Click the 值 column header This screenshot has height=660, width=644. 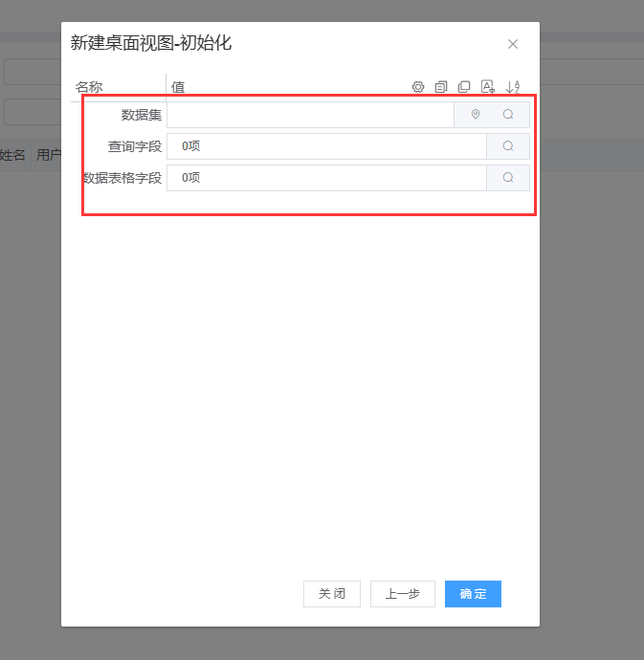tap(178, 87)
